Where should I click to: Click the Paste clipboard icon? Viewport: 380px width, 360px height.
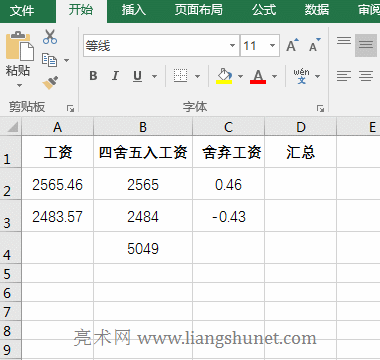[19, 46]
